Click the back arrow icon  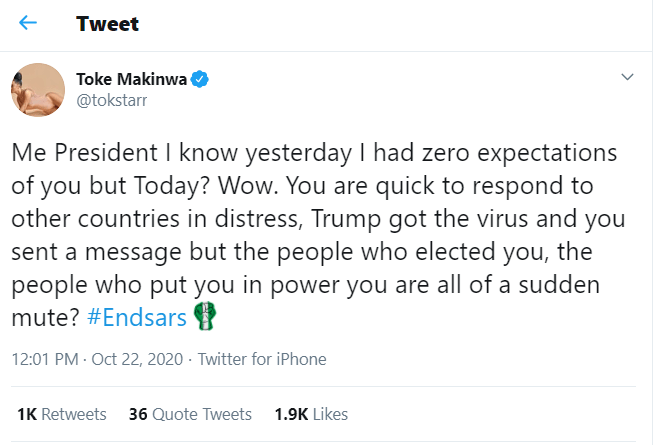pos(28,23)
